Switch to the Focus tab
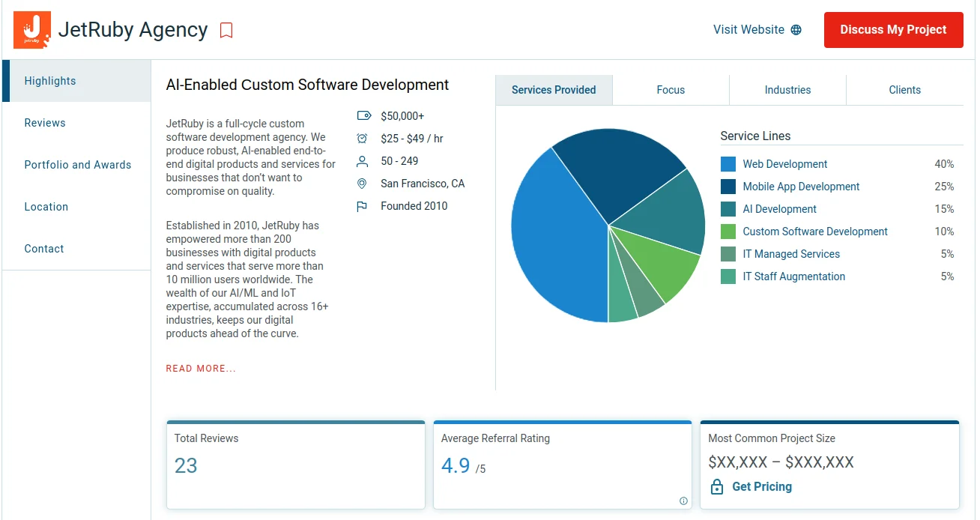 point(671,90)
